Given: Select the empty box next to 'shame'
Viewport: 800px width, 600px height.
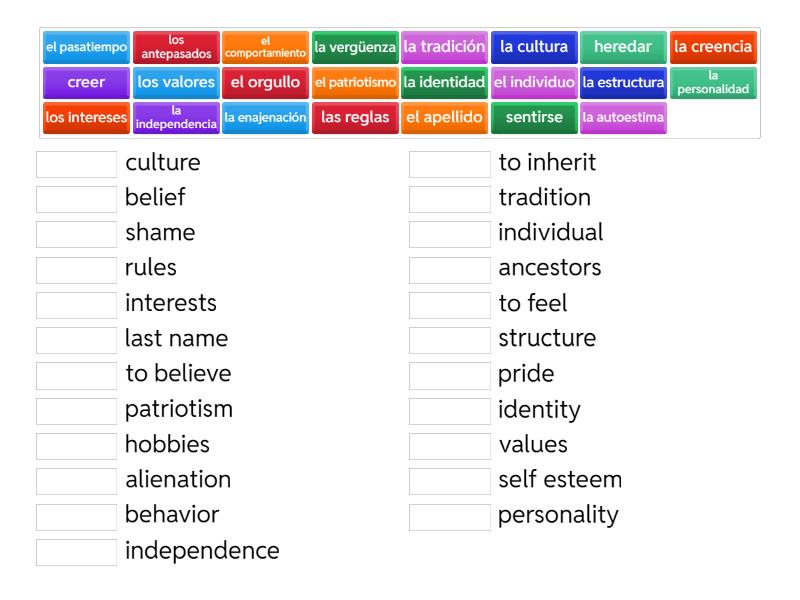Looking at the screenshot, I should tap(76, 234).
